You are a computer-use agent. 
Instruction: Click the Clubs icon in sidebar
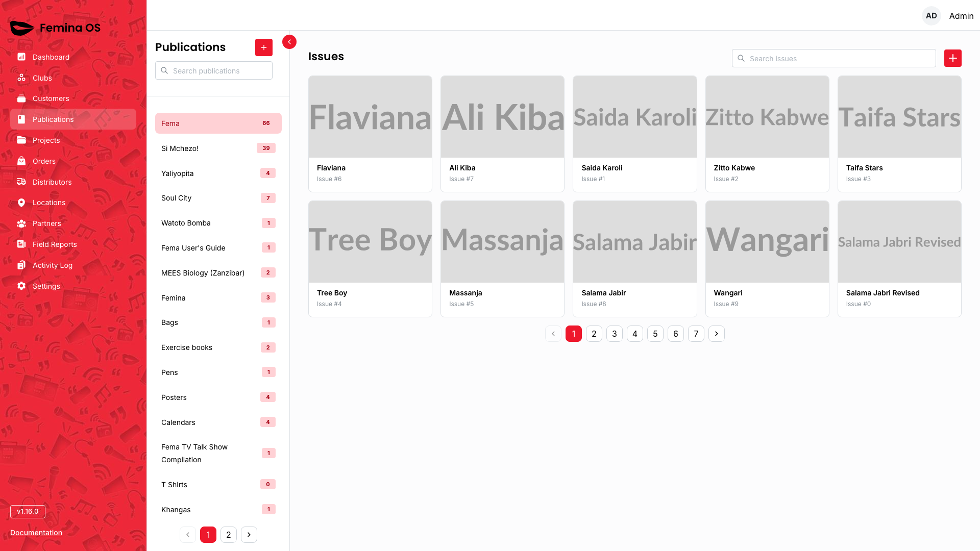click(x=21, y=78)
